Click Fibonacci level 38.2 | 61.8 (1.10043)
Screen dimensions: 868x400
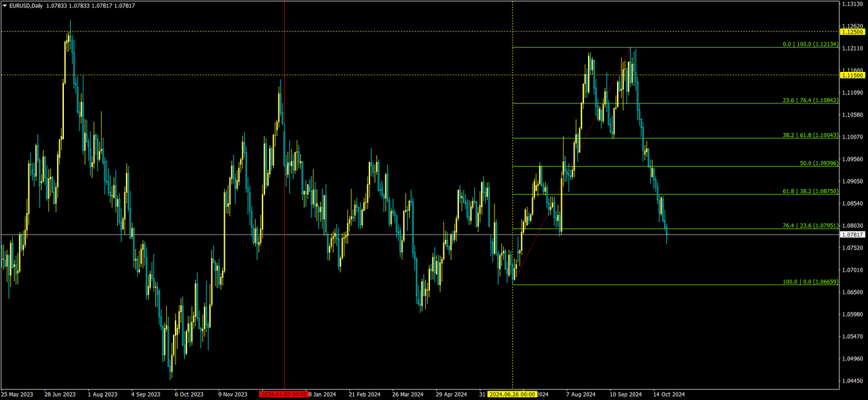(x=810, y=135)
